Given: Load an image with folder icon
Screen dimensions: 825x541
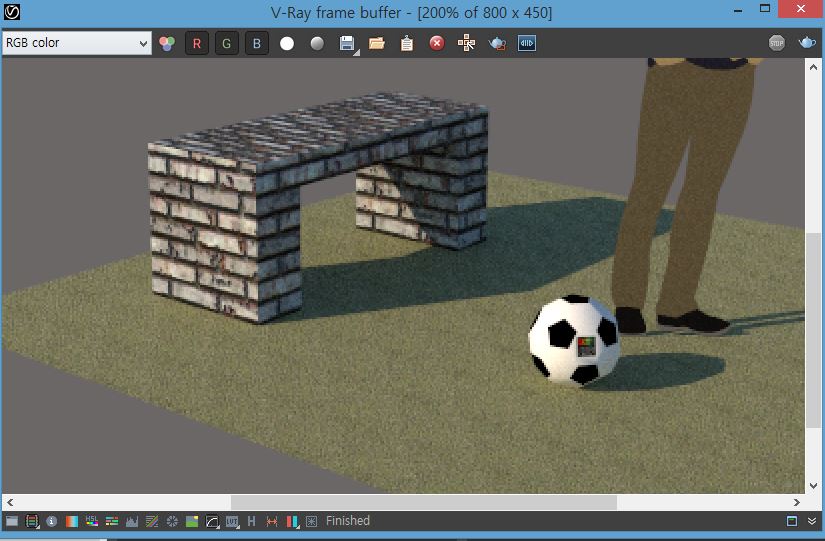Looking at the screenshot, I should pos(377,43).
